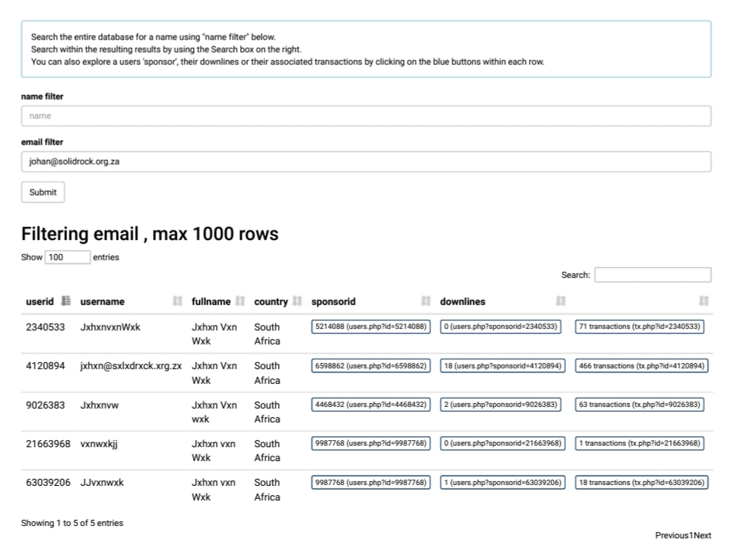The width and height of the screenshot is (735, 560).
Task: Open sponsor 5214088 for user 2340533
Action: click(371, 327)
